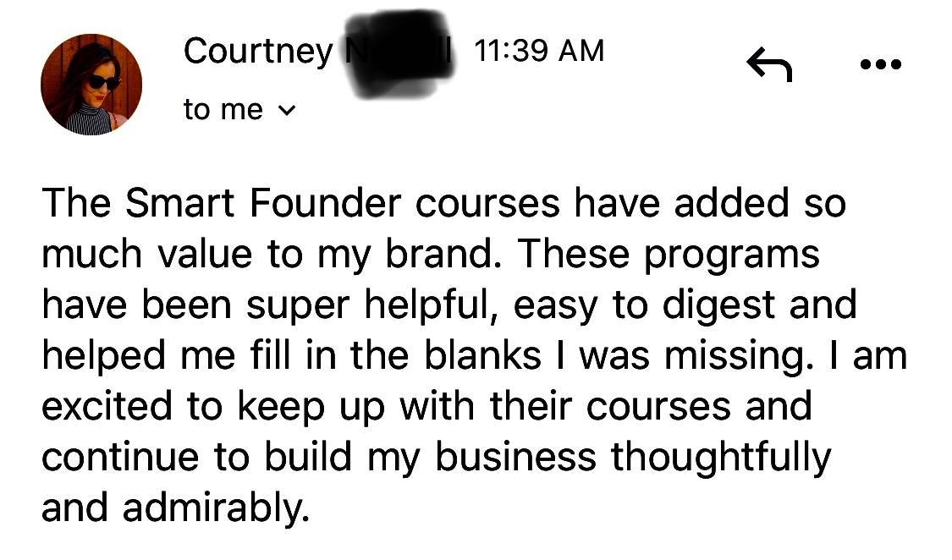Expand recipient details chevron beside "to me"

tap(287, 111)
